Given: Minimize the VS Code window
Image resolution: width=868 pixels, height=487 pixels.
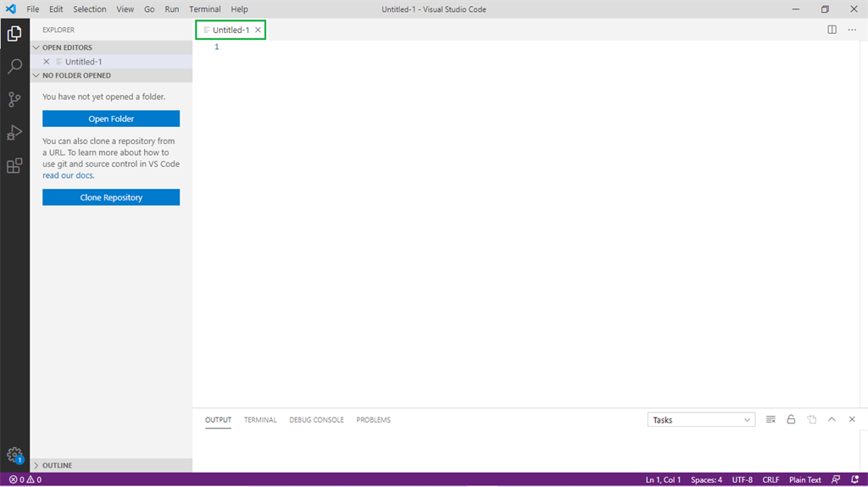Looking at the screenshot, I should click(x=795, y=8).
